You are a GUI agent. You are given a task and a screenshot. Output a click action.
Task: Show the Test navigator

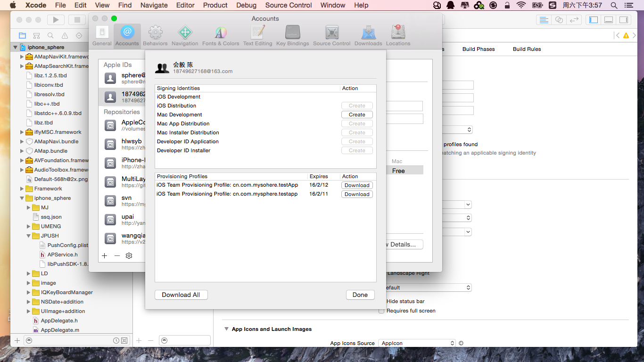79,35
